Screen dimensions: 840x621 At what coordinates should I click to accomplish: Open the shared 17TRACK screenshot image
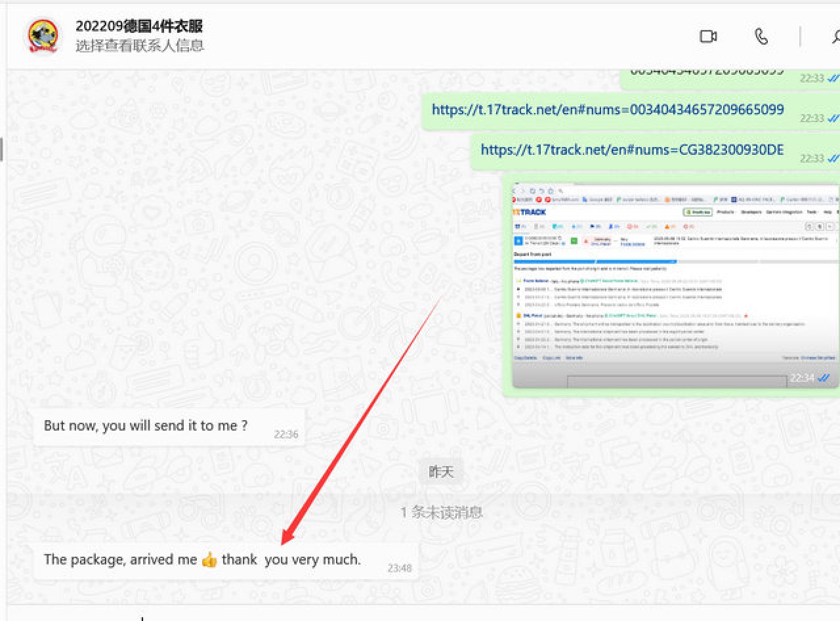675,286
